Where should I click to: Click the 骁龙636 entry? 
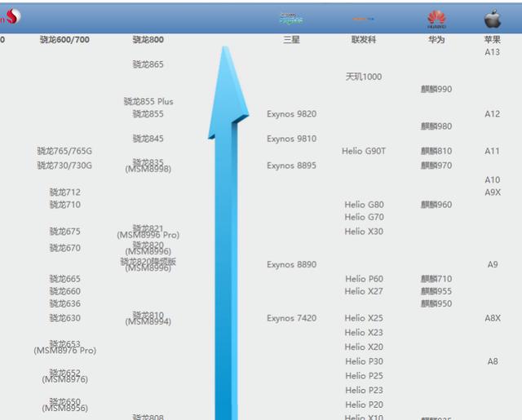tap(65, 303)
